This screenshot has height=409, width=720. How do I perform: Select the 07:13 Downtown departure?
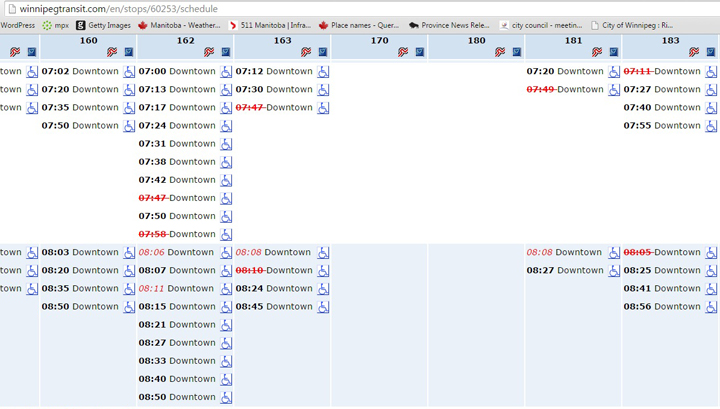tap(177, 90)
